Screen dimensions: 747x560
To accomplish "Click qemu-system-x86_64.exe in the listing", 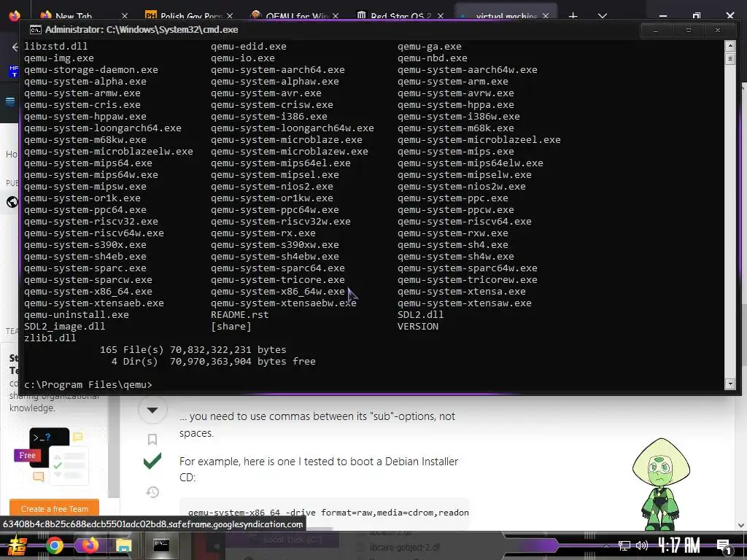I will click(x=88, y=292).
